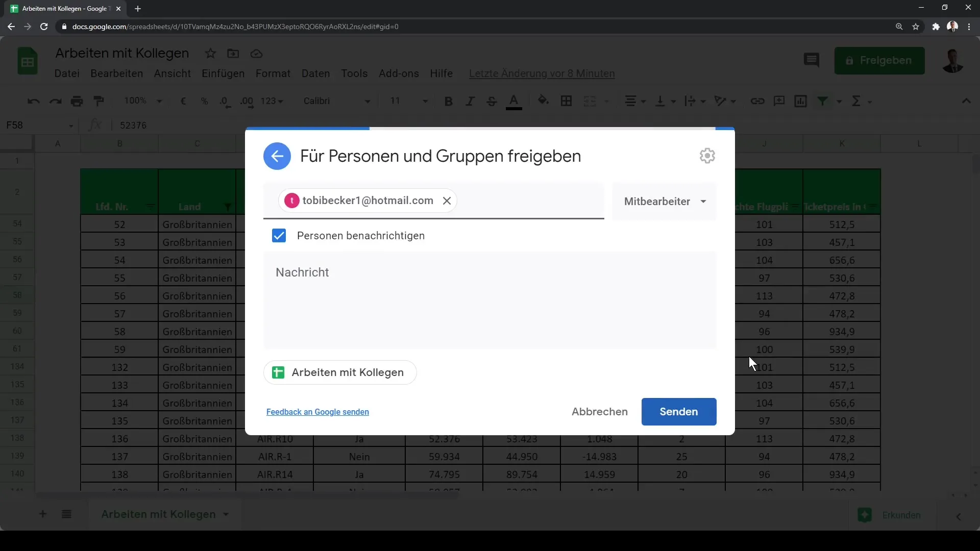This screenshot has width=980, height=551.
Task: Select Mitarbeiter permission dropdown
Action: tap(665, 201)
